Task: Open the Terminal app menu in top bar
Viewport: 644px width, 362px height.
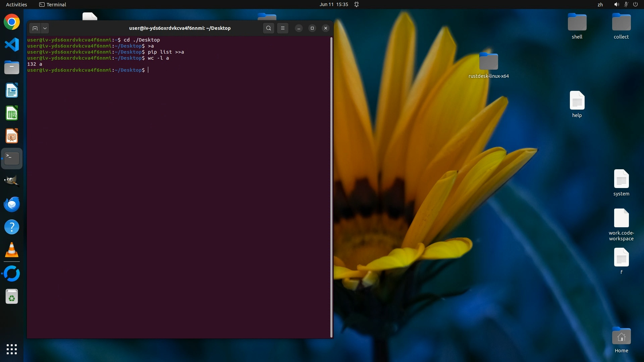Action: coord(53,4)
